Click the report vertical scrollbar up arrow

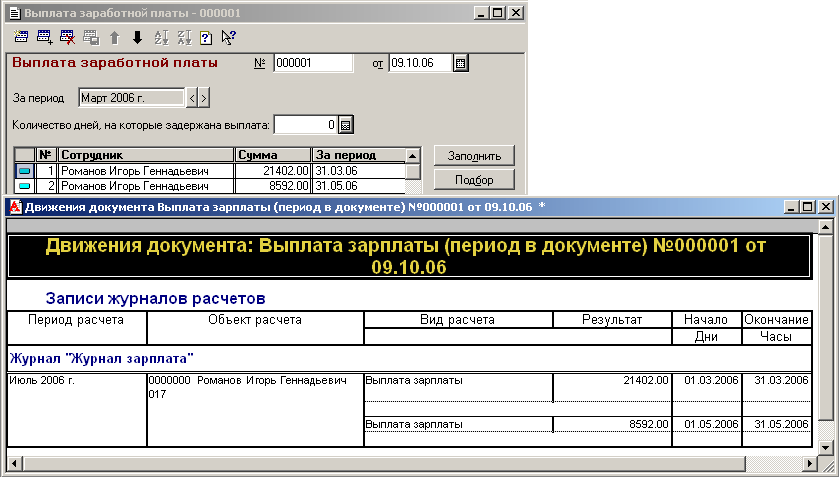pyautogui.click(x=826, y=227)
